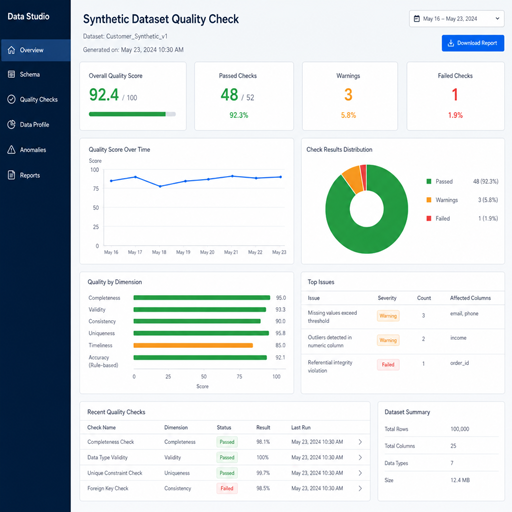The image size is (512, 512).
Task: Click the 92.4 overall quality score value
Action: coord(104,95)
